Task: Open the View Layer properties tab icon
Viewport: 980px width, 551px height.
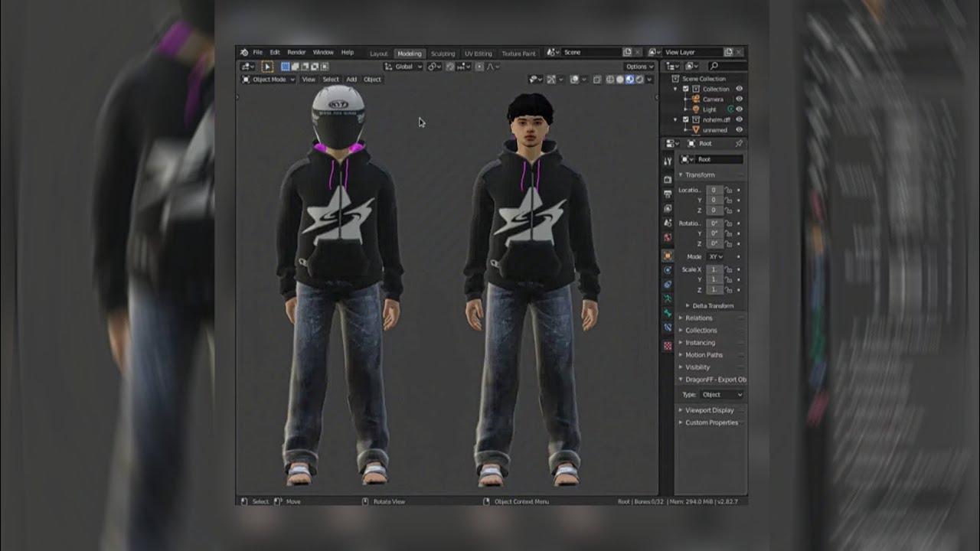Action: [x=668, y=208]
